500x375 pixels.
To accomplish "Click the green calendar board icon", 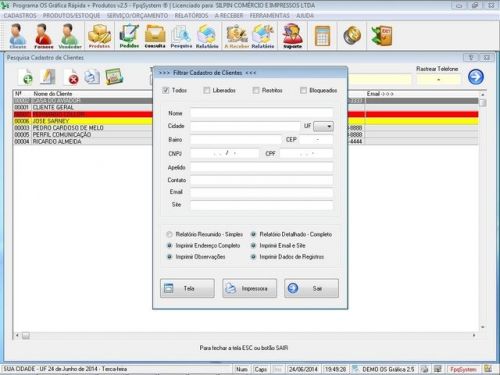I will (x=114, y=76).
